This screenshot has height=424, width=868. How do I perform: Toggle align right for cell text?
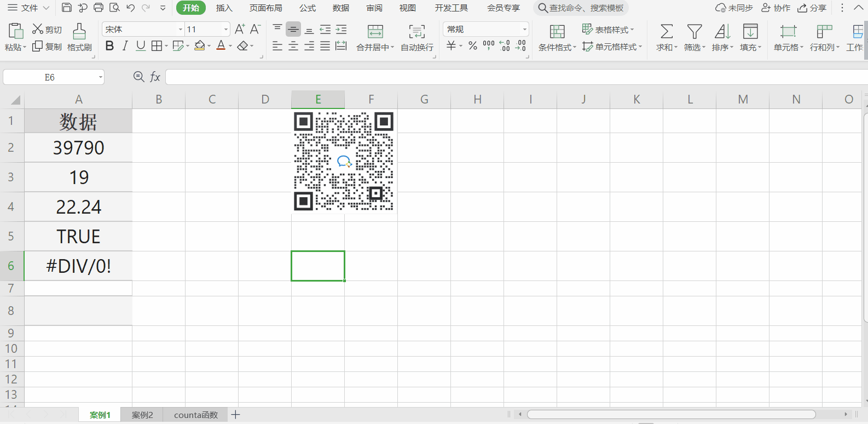click(x=309, y=46)
